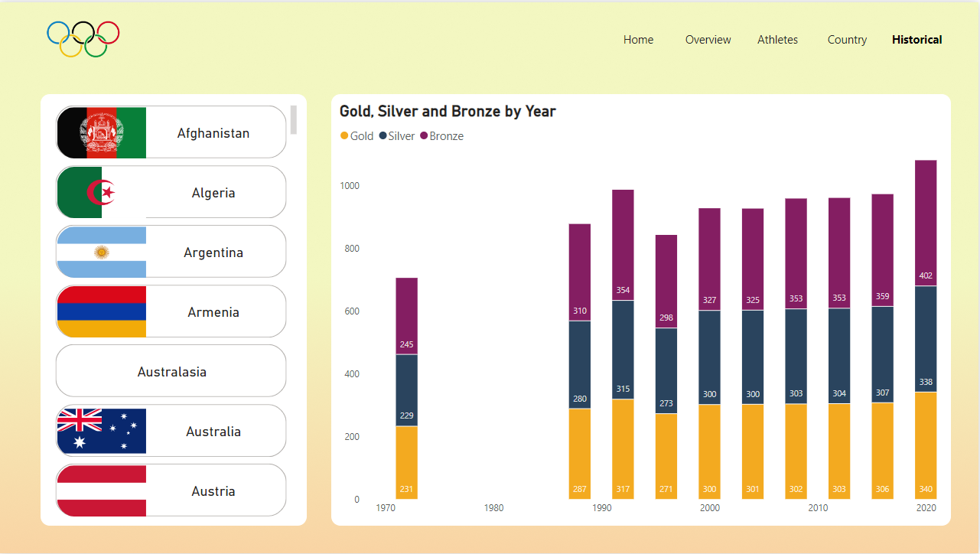Click the country list scrollbar thumb
This screenshot has height=554, width=980.
(x=294, y=120)
